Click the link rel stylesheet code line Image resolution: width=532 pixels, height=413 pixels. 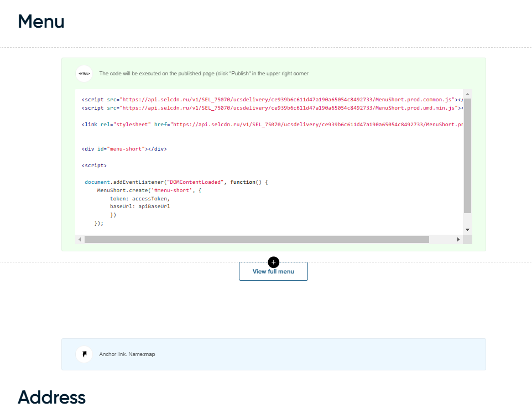coord(272,125)
